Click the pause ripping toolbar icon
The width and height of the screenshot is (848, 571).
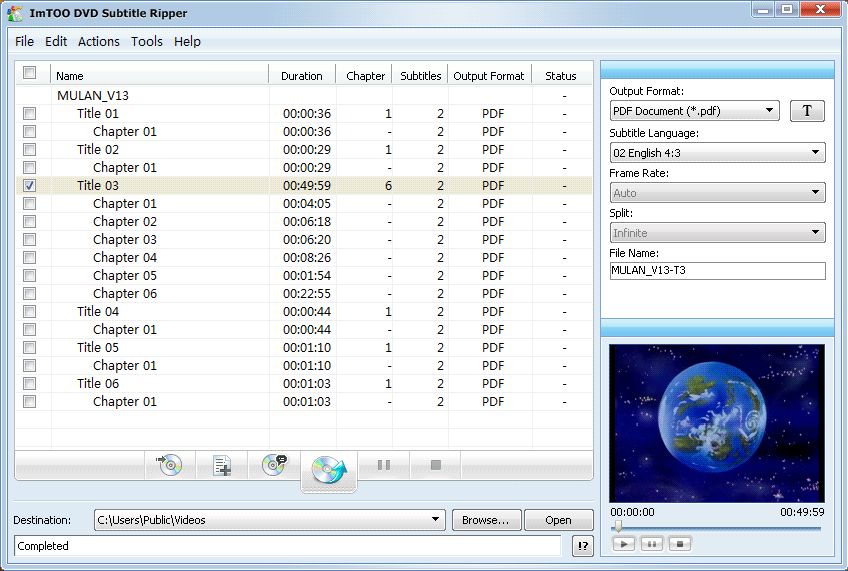pyautogui.click(x=384, y=465)
